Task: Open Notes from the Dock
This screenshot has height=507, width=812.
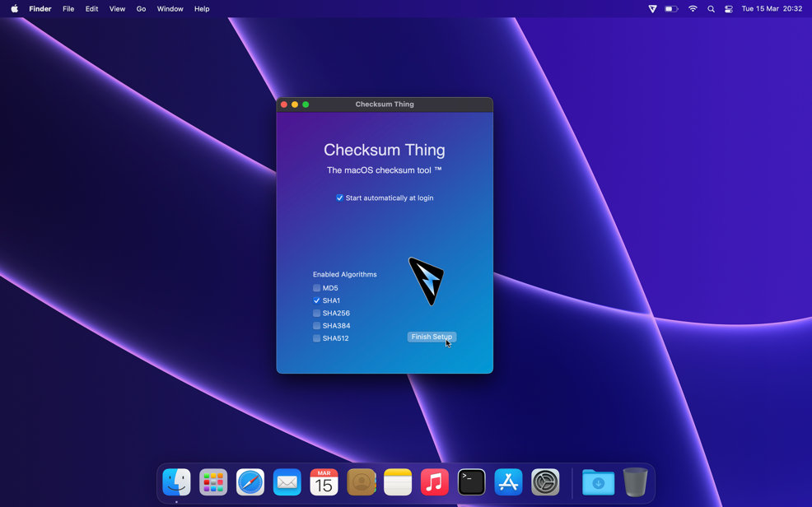Action: coord(398,482)
